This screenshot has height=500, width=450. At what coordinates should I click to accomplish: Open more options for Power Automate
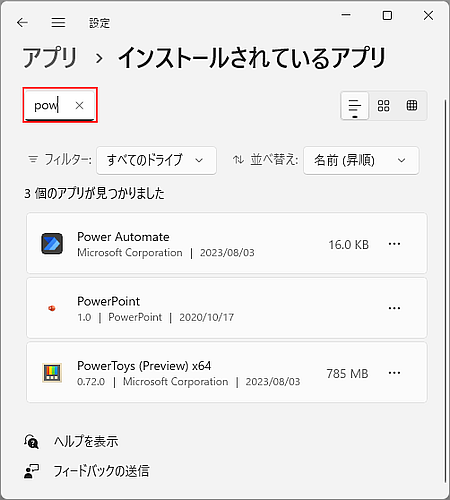click(x=394, y=244)
